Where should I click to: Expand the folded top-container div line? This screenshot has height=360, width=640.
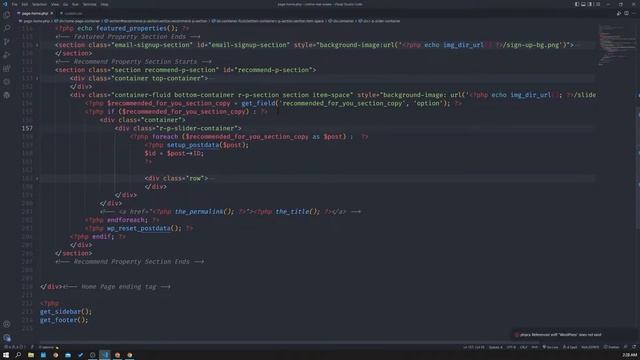[37, 78]
